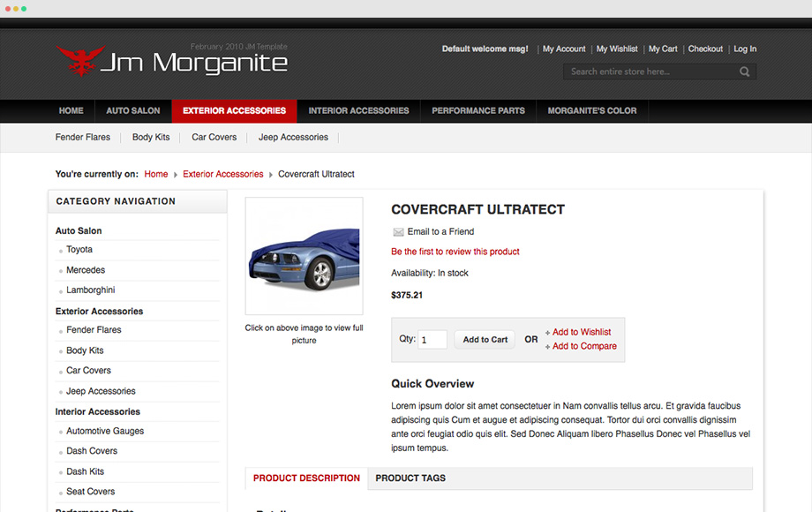Click the car cover product image
This screenshot has height=512, width=812.
tap(304, 256)
